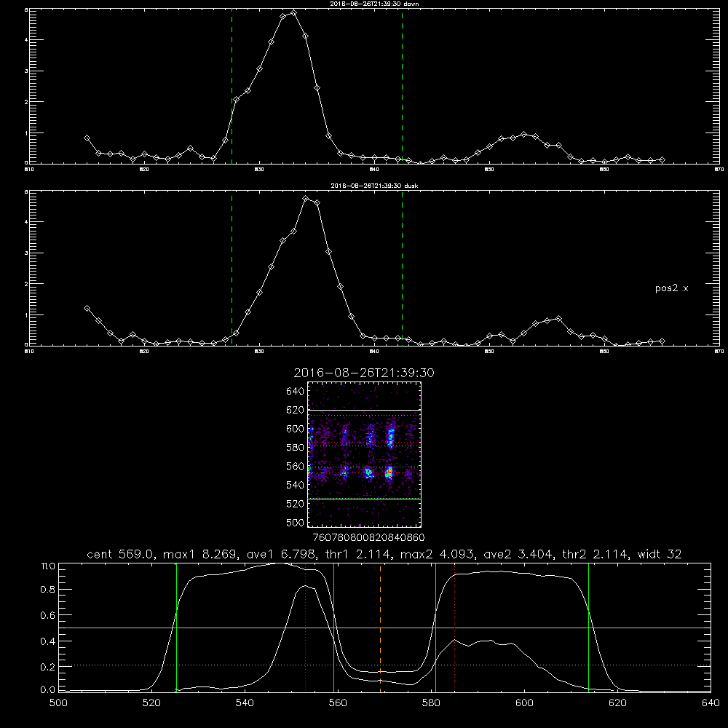Image resolution: width=728 pixels, height=728 pixels.
Task: Click 'max2 4.093' in the stats line
Action: (438, 554)
